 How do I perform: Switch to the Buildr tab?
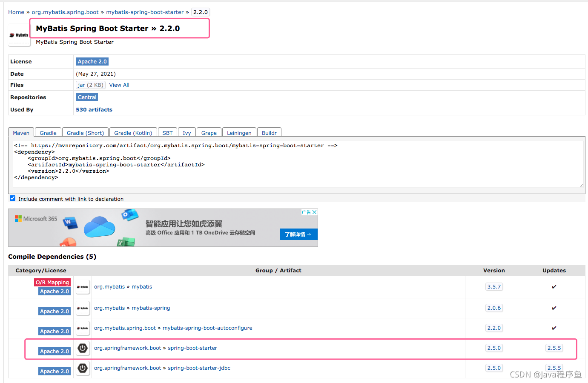(x=269, y=133)
